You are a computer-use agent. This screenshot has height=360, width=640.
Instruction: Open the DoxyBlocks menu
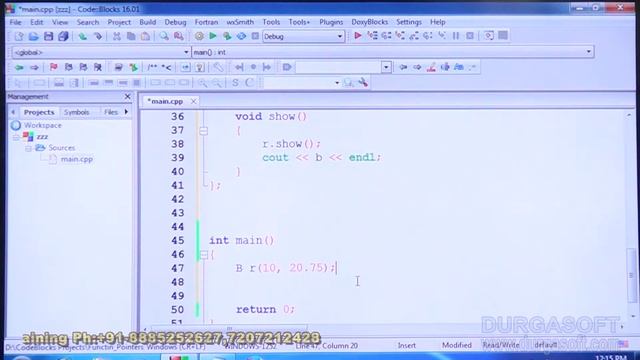(x=369, y=22)
